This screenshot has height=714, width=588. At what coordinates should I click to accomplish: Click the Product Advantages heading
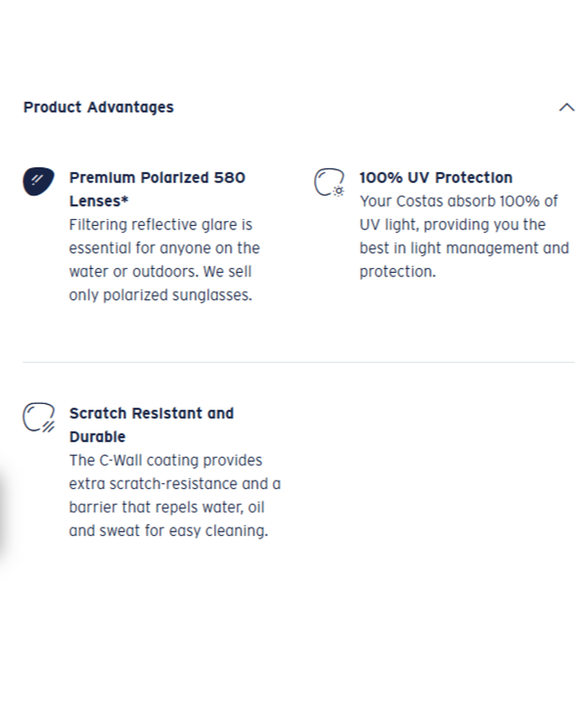pos(98,108)
